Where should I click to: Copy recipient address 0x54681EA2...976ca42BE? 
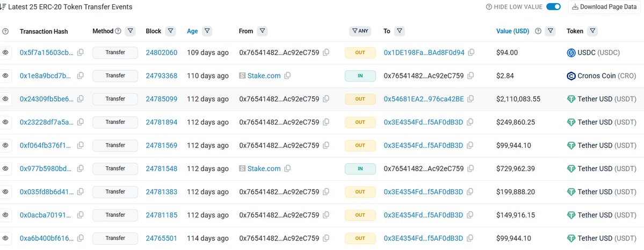pyautogui.click(x=471, y=99)
